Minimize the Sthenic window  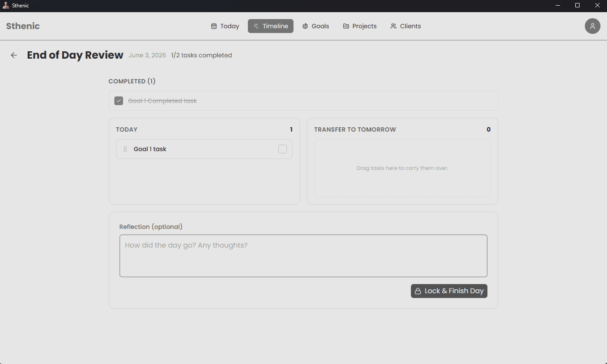coord(558,6)
